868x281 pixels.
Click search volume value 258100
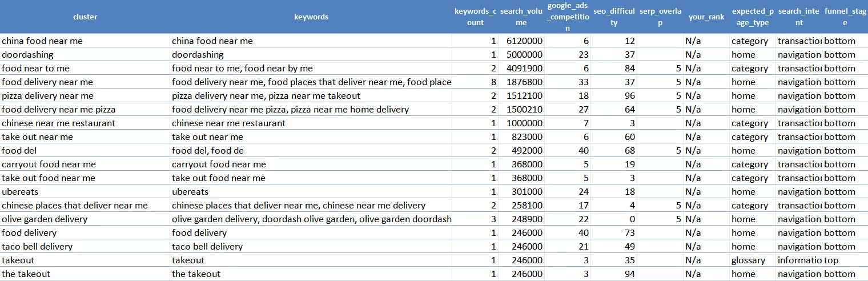click(x=521, y=205)
